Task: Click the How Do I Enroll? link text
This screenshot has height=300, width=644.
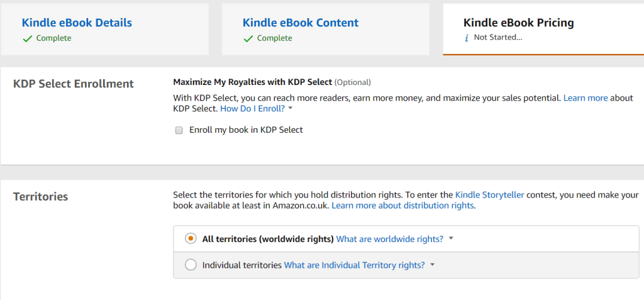Action: pyautogui.click(x=252, y=109)
